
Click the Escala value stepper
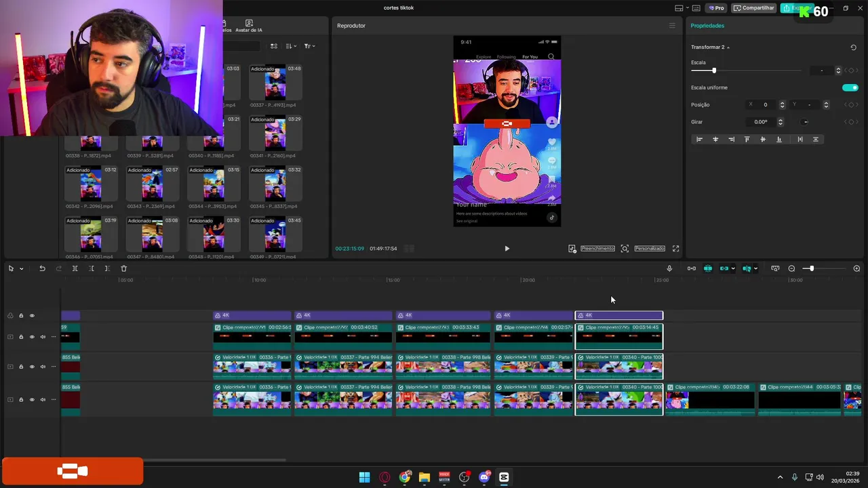(x=838, y=70)
